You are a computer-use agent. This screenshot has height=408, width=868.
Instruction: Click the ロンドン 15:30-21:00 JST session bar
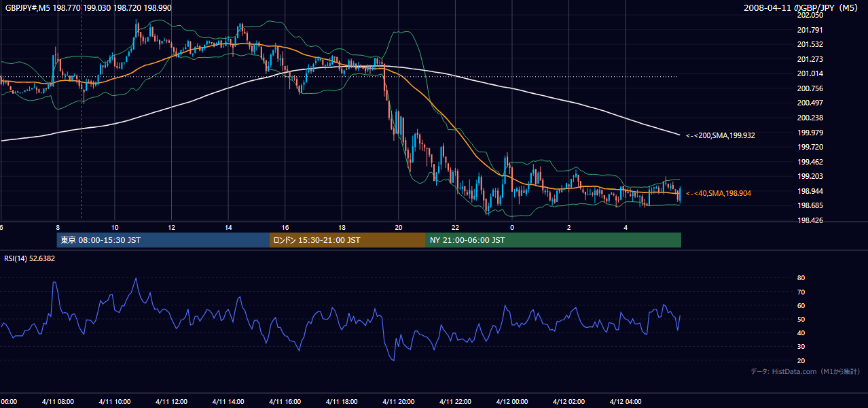coord(348,240)
